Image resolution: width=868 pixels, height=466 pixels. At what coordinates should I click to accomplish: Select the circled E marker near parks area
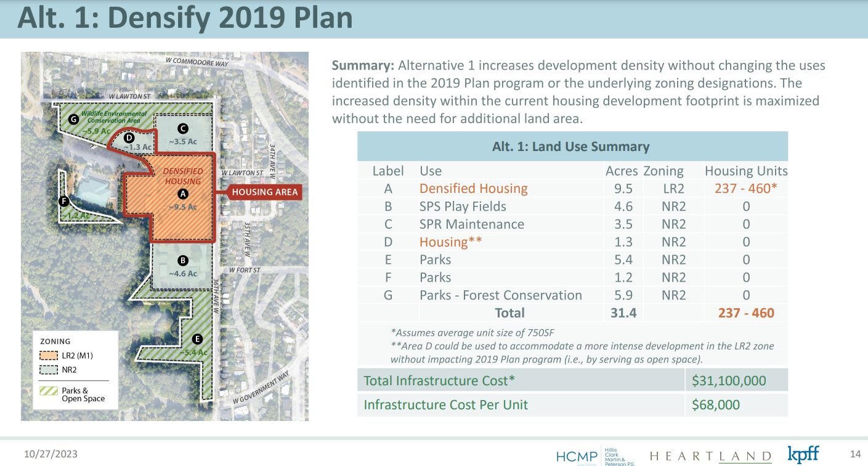(197, 339)
